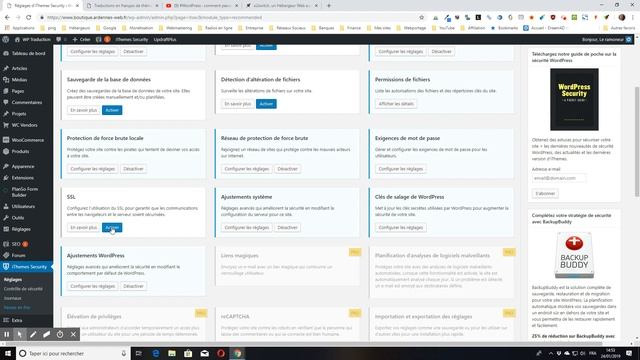Screen dimensions: 640x360
Task: Open iThemes Security in the sidebar
Action: tap(27, 267)
